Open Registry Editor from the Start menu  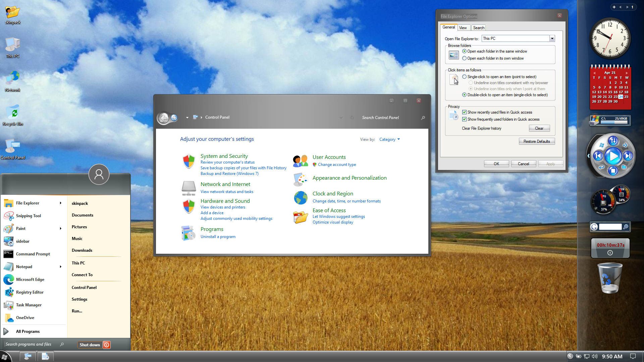30,292
